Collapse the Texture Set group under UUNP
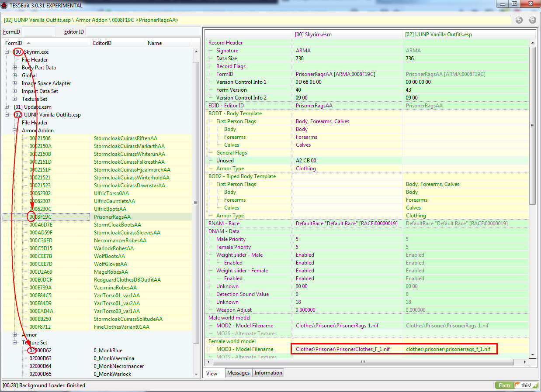This screenshot has height=392, width=541. click(x=15, y=343)
